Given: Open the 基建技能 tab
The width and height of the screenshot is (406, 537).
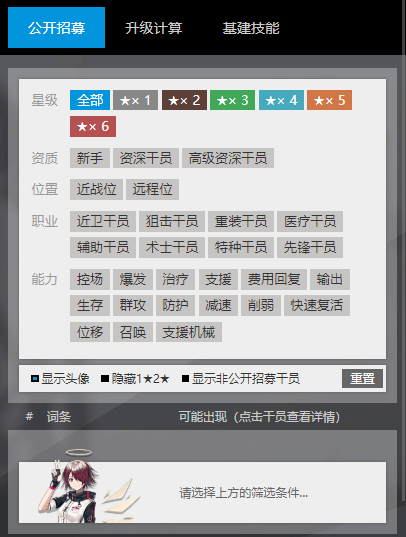Looking at the screenshot, I should coord(251,28).
